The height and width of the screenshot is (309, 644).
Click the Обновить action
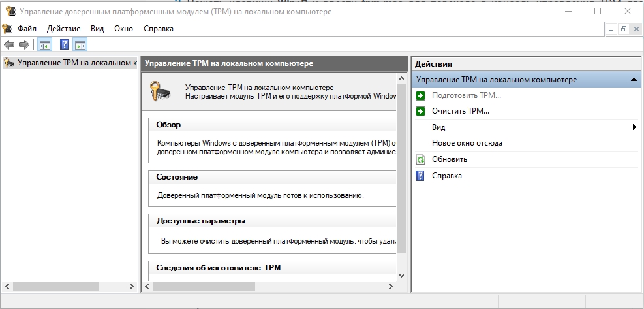coord(450,159)
